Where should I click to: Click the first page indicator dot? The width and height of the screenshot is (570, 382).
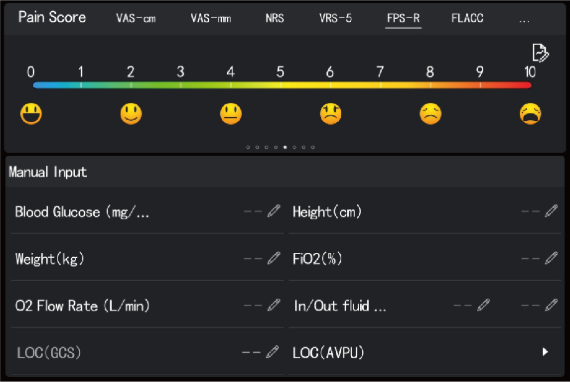[x=248, y=147]
